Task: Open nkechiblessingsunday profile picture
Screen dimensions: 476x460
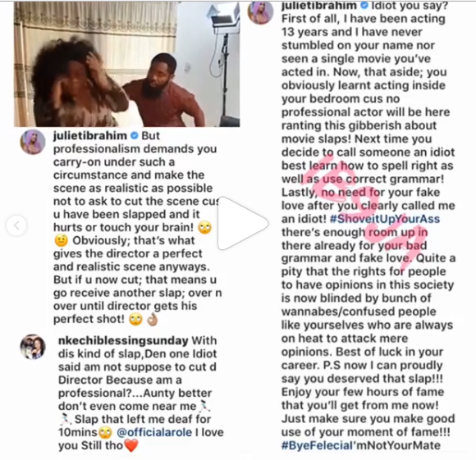Action: coord(33,347)
